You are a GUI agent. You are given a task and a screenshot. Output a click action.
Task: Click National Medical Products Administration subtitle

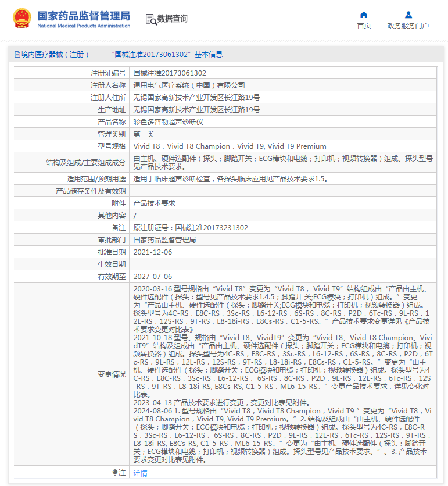pos(84,26)
